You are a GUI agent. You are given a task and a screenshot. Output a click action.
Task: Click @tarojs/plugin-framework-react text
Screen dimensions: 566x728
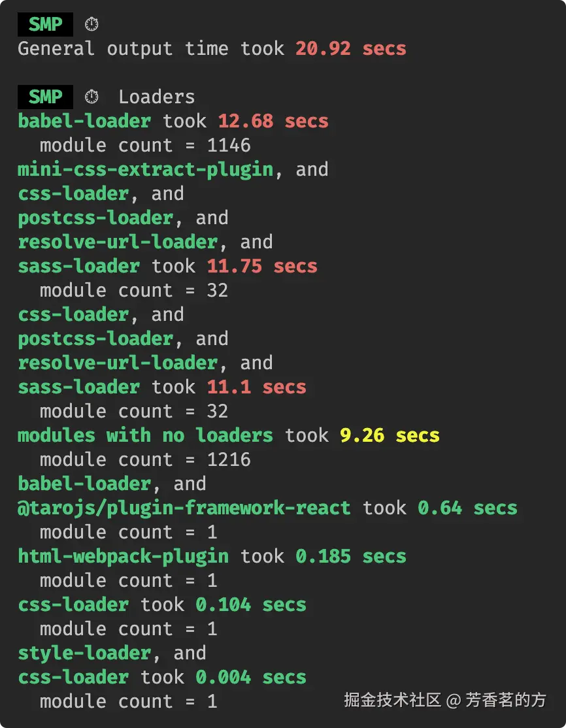pyautogui.click(x=184, y=508)
